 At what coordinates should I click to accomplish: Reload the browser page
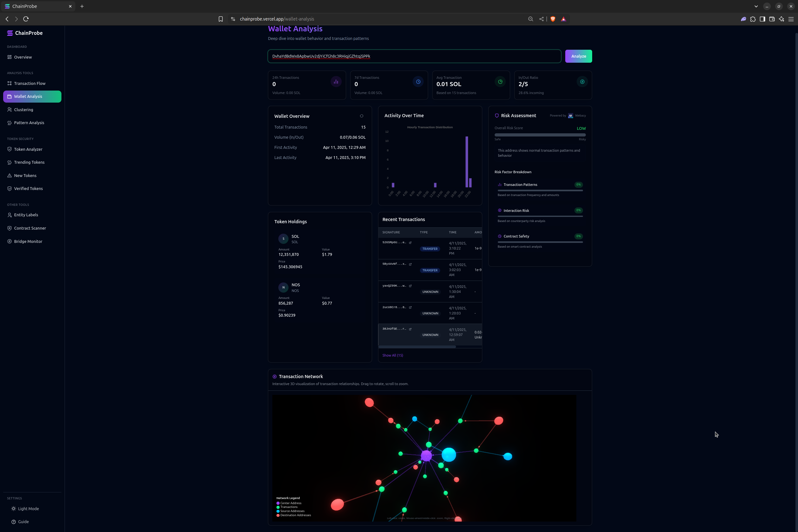(26, 19)
